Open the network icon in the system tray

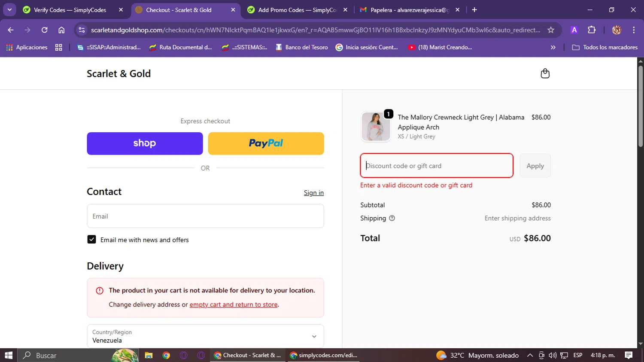pos(564,355)
